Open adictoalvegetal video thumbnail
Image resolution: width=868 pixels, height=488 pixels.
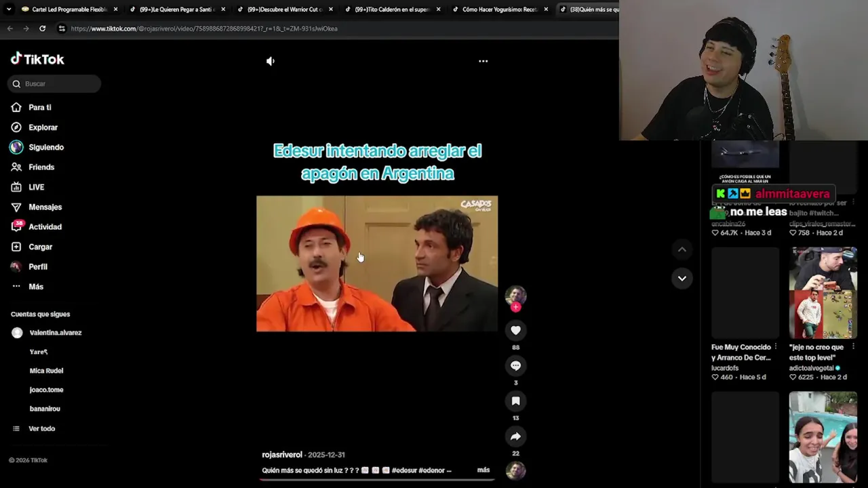tap(823, 293)
